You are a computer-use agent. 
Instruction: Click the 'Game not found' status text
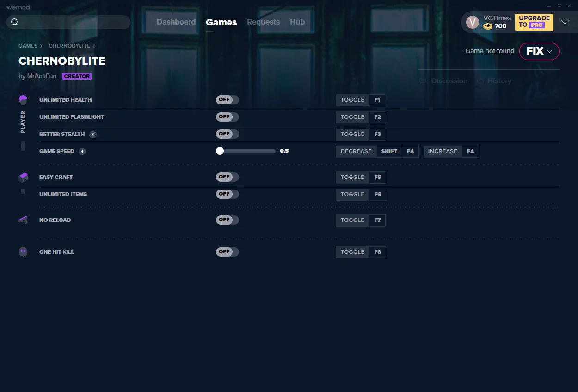[490, 51]
